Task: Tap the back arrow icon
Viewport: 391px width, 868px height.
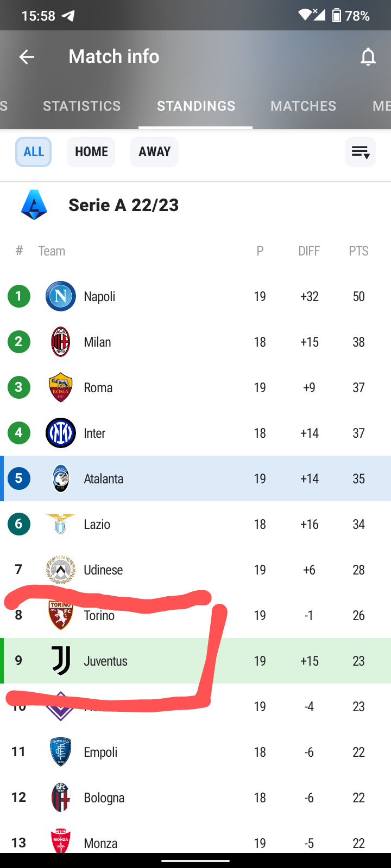Action: coord(27,56)
